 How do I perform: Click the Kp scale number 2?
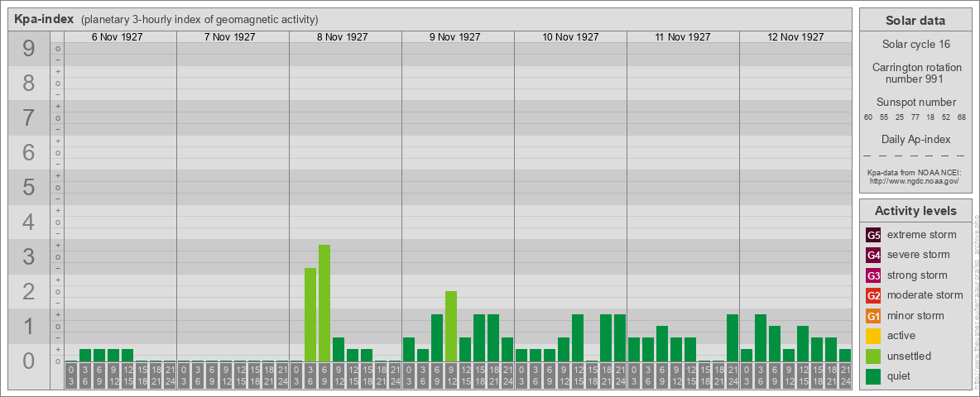(29, 291)
